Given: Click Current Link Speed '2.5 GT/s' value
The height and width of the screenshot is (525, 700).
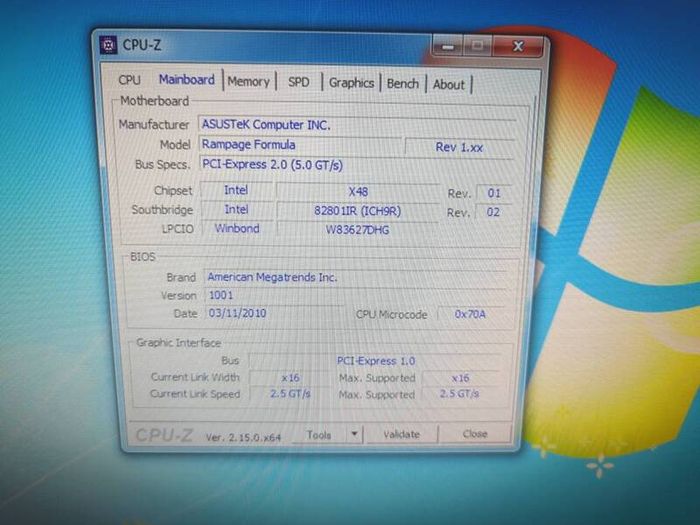Looking at the screenshot, I should [290, 394].
